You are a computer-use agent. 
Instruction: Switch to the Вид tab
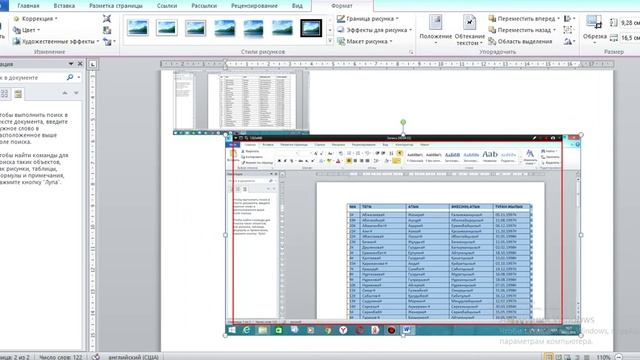coord(297,6)
